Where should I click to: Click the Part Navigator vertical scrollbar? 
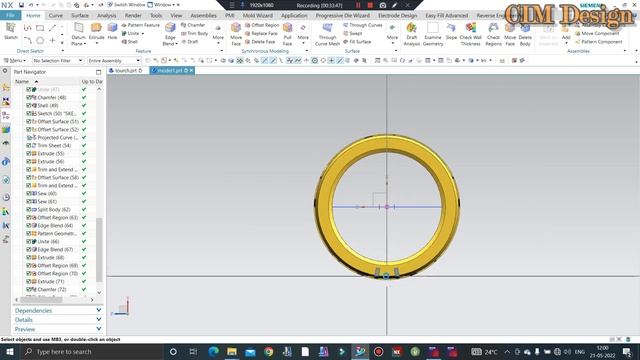[99, 250]
